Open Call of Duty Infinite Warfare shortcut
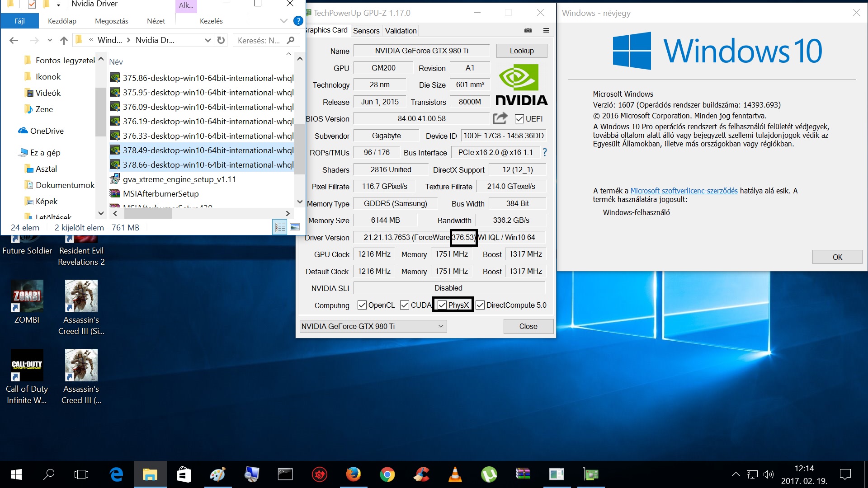The image size is (868, 488). [x=27, y=377]
